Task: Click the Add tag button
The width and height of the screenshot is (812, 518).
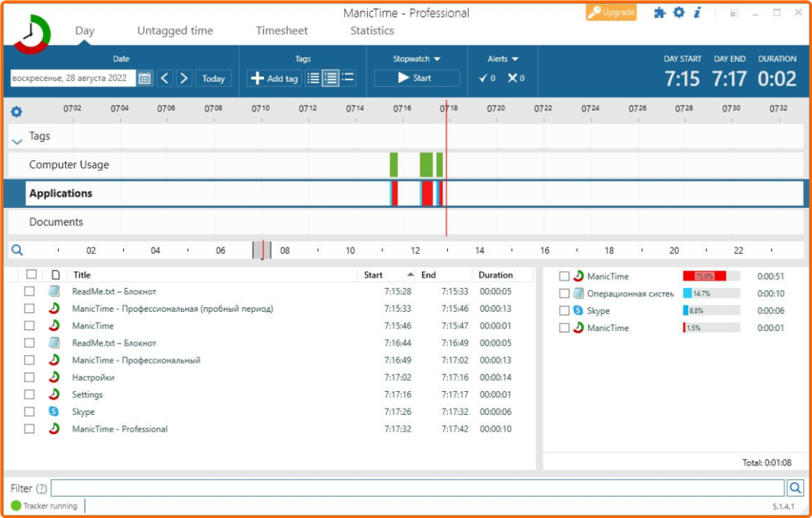Action: pos(274,79)
